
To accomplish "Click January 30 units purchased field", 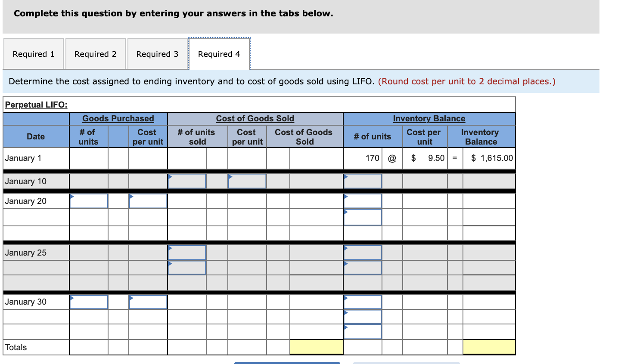I will point(89,302).
